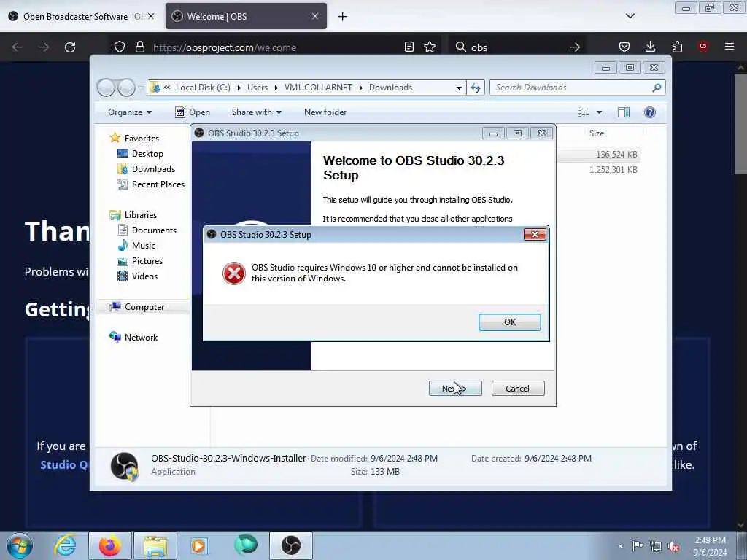Open the Firefox hamburger menu
The height and width of the screenshot is (560, 747).
729,47
